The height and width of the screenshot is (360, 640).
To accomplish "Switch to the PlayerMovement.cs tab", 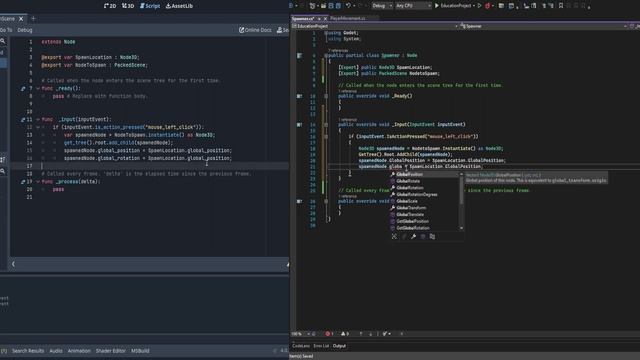I will tap(348, 19).
